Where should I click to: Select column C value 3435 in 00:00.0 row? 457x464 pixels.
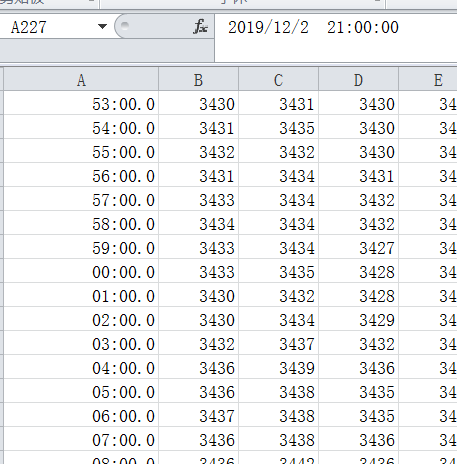pos(279,271)
